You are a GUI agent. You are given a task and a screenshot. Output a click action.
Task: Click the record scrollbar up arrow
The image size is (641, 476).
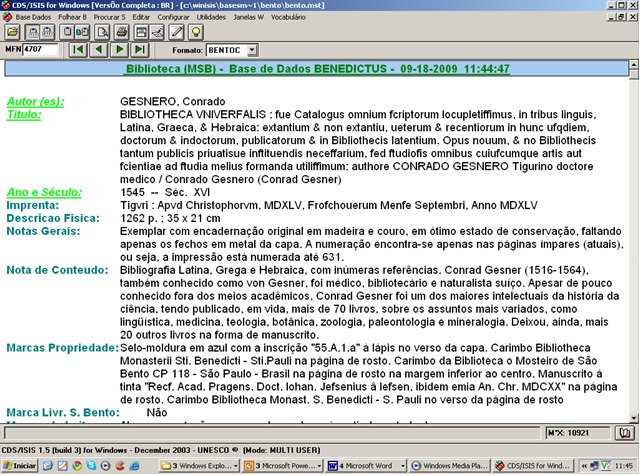[634, 65]
